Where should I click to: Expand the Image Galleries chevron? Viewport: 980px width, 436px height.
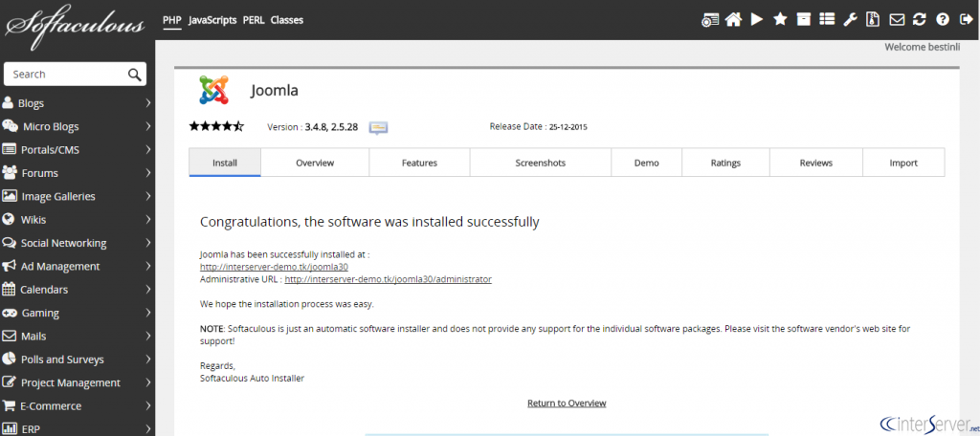point(148,196)
